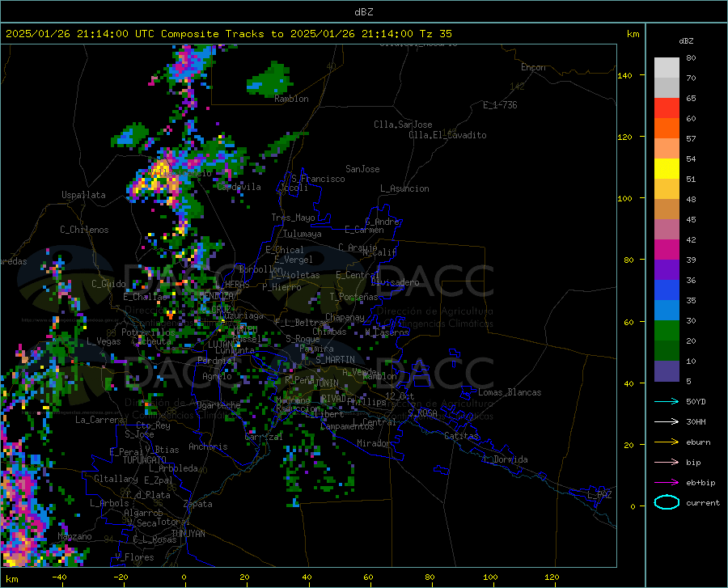Click the L_Asuncion map label

point(404,188)
